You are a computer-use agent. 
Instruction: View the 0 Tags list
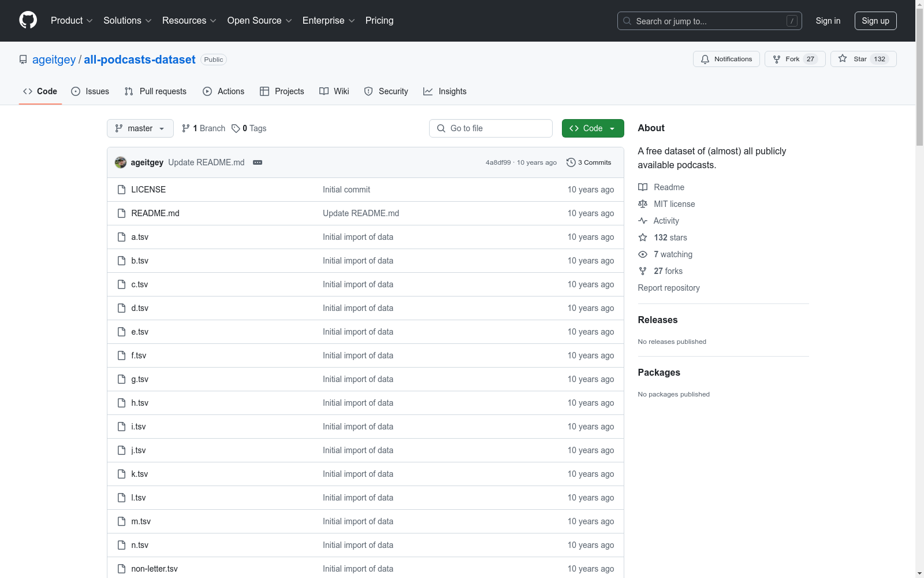(249, 128)
